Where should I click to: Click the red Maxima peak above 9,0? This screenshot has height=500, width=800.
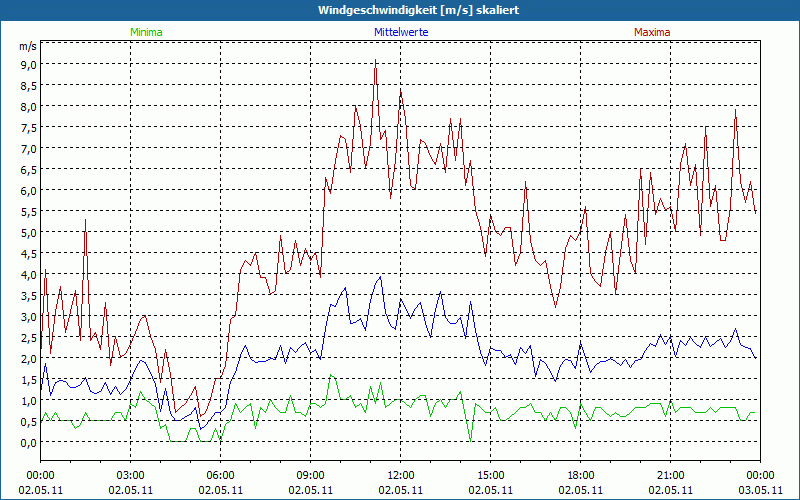[x=376, y=61]
